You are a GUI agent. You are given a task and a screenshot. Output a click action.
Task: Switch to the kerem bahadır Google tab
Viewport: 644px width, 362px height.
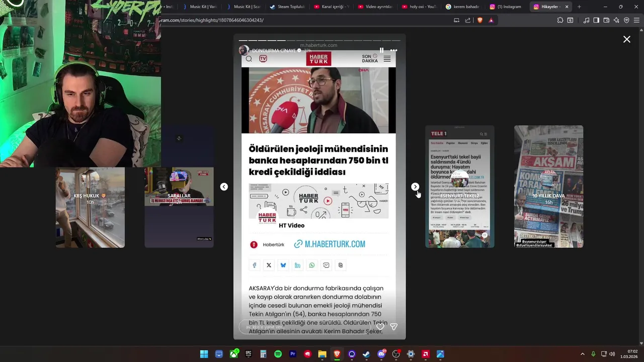coord(463,7)
